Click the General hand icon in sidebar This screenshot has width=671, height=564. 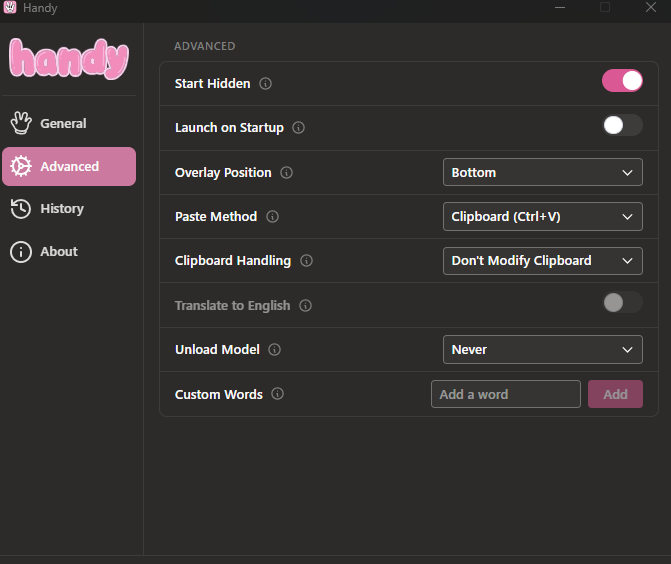[21, 123]
